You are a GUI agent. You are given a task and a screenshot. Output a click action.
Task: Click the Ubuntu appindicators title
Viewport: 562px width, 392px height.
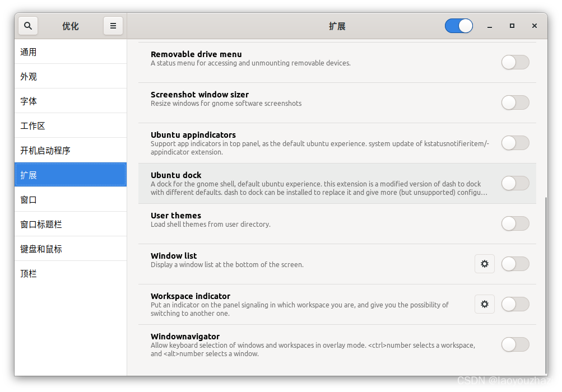coord(193,135)
